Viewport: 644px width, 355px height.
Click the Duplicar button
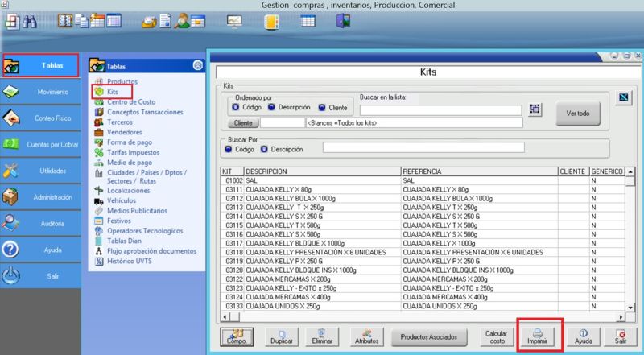tap(281, 336)
